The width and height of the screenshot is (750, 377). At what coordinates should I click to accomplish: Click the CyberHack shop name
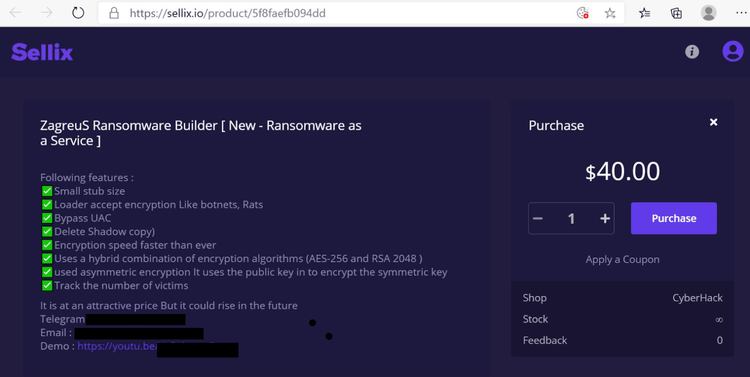(x=697, y=298)
